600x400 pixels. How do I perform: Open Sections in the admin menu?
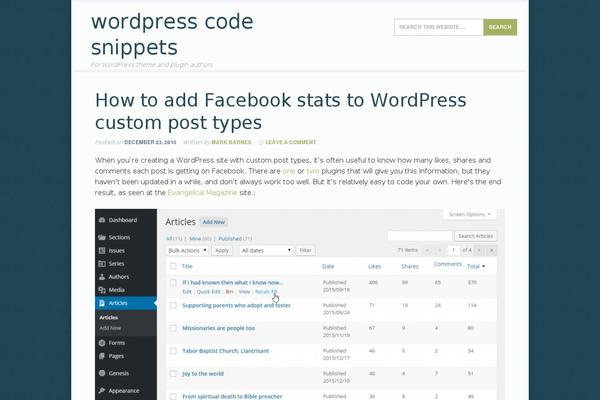pyautogui.click(x=119, y=237)
